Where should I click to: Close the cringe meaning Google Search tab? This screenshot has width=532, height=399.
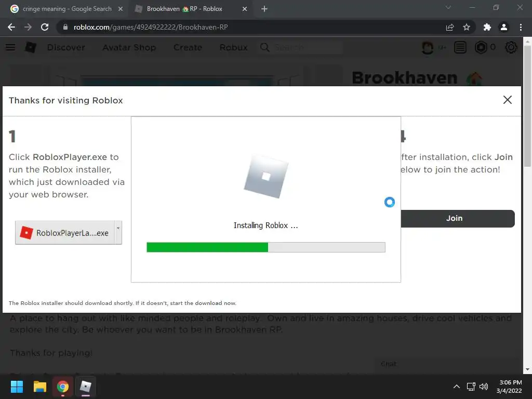(121, 9)
